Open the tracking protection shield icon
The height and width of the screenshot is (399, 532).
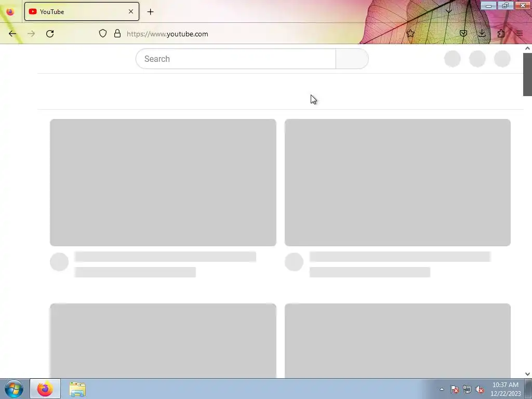[x=103, y=33]
